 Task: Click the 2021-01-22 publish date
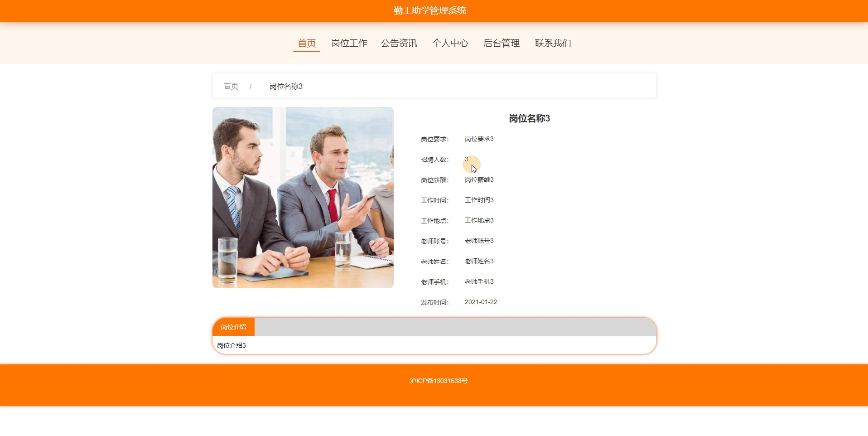tap(481, 302)
